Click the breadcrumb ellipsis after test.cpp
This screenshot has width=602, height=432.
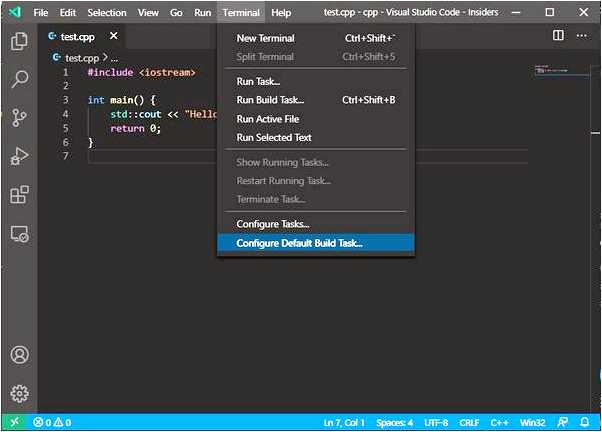pos(114,59)
